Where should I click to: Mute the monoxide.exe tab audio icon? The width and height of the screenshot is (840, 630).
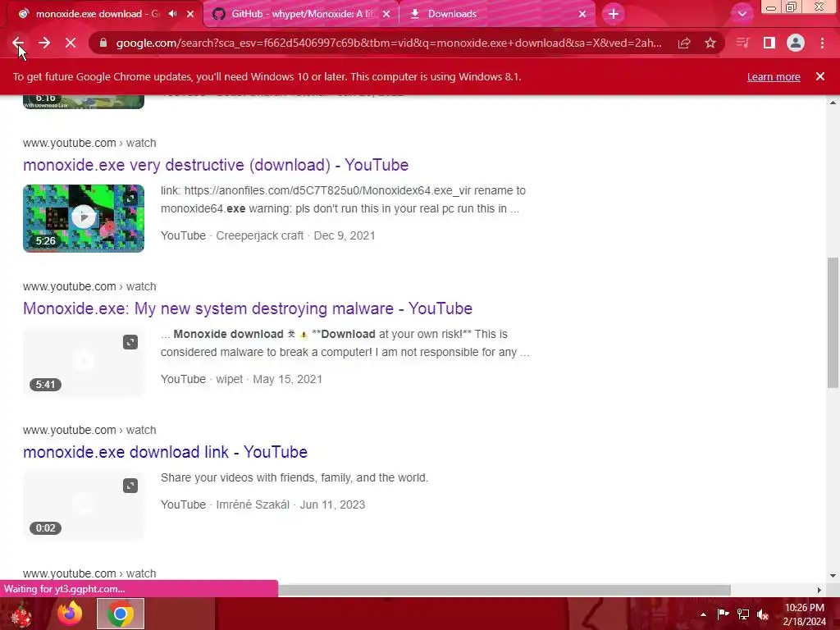(172, 14)
